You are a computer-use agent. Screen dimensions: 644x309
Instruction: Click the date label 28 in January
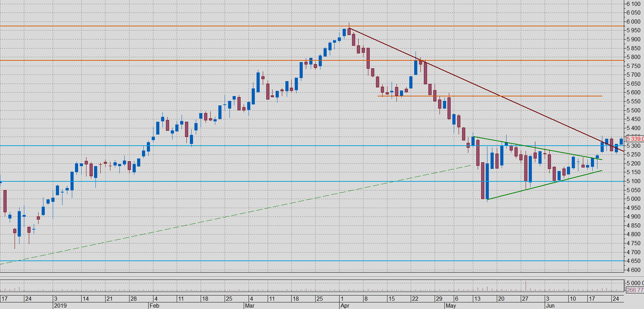tap(133, 299)
